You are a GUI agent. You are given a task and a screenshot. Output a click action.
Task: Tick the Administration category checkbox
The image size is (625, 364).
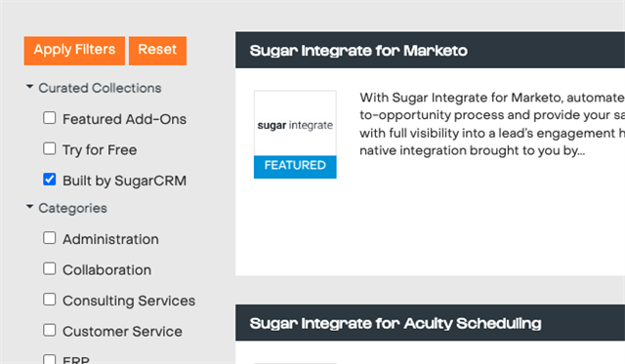click(50, 238)
